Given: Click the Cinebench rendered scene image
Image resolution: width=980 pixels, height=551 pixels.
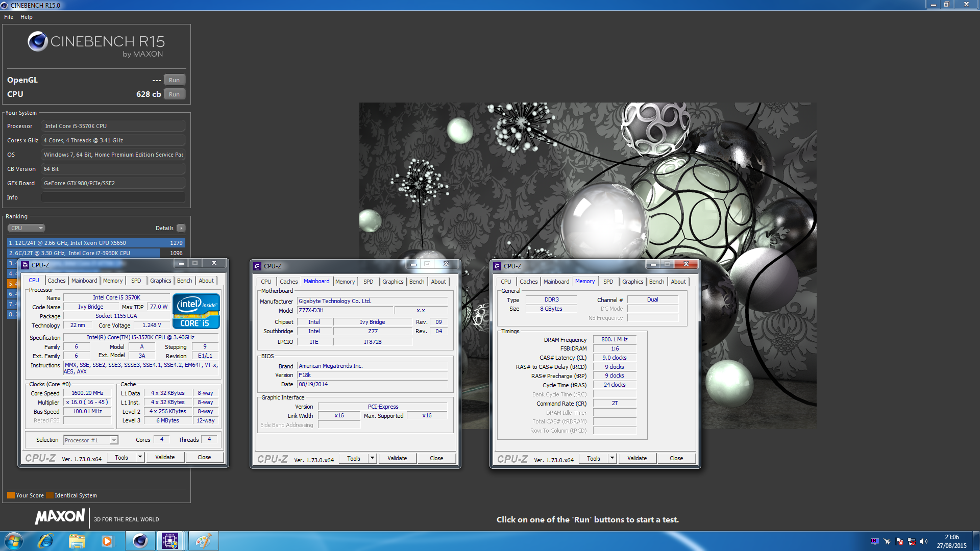Looking at the screenshot, I should click(587, 265).
